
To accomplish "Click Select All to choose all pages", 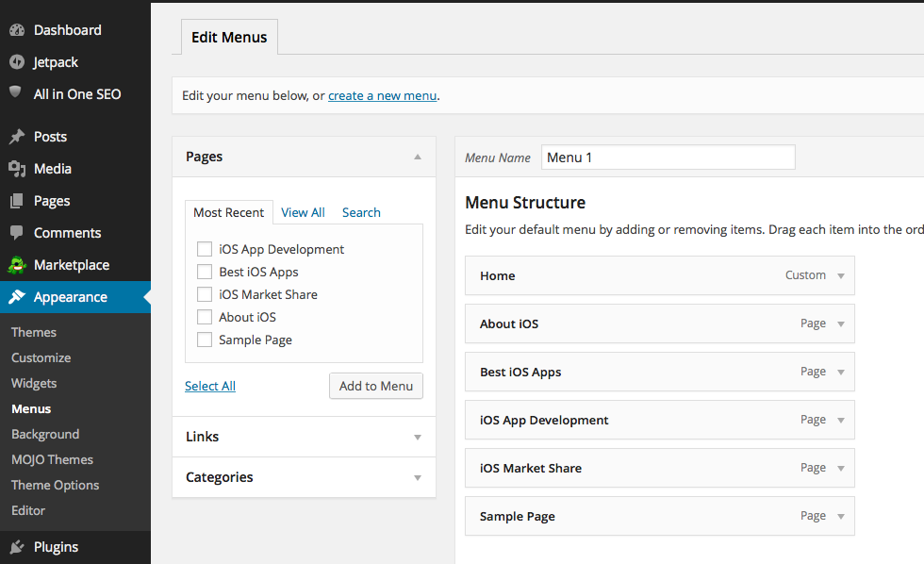I will (209, 386).
